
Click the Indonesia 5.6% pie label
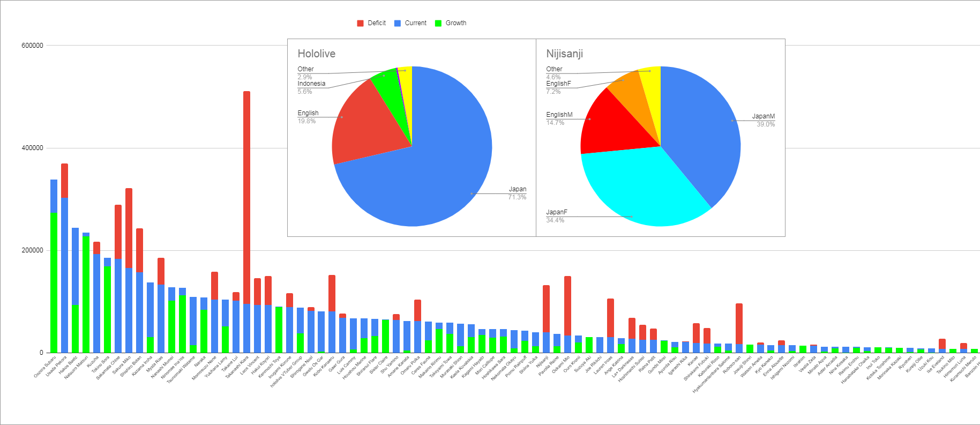tap(311, 87)
